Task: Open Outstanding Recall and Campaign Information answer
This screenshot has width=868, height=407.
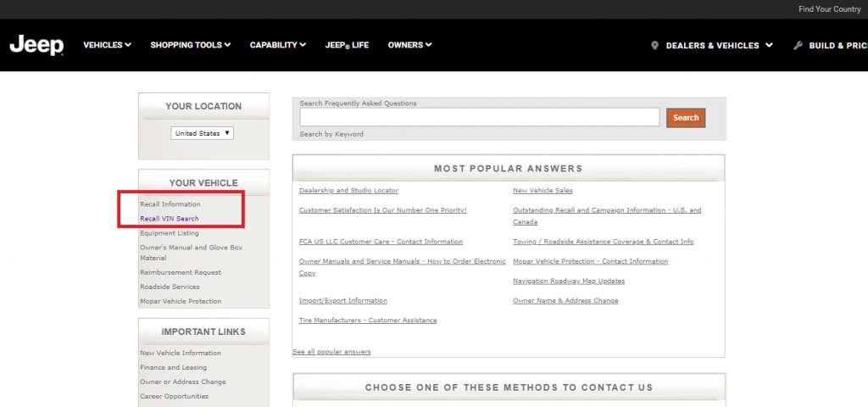Action: point(607,216)
